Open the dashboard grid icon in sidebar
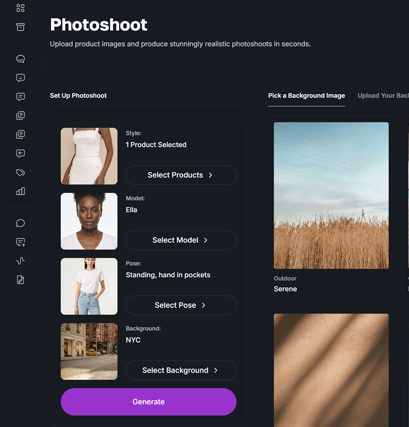The height and width of the screenshot is (427, 409). coord(20,8)
